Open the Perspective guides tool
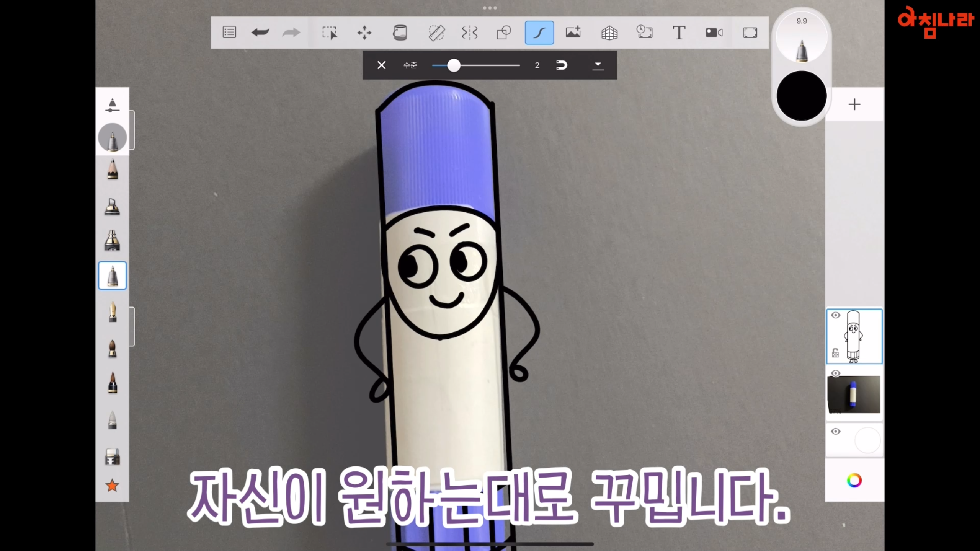This screenshot has width=980, height=551. click(609, 33)
